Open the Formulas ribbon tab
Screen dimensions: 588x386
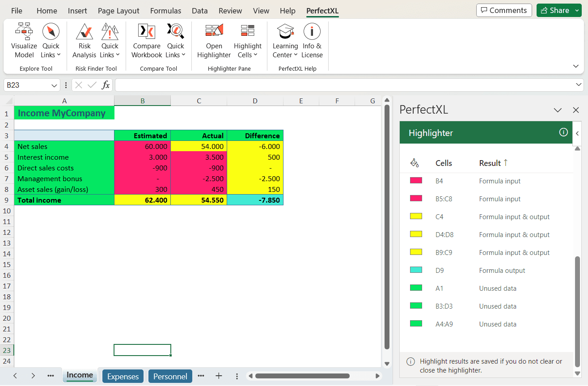point(165,11)
